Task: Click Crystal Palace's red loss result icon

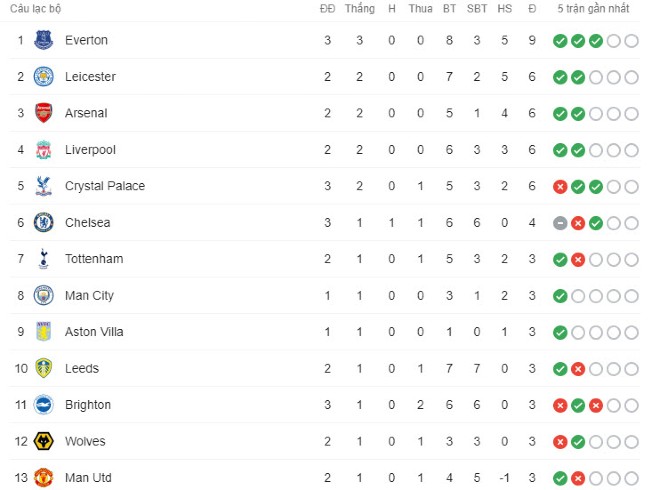Action: [x=560, y=187]
